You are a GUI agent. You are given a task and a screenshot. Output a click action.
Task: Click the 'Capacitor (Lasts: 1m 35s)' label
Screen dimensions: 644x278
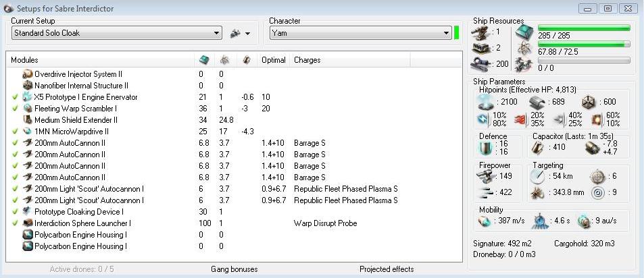573,136
